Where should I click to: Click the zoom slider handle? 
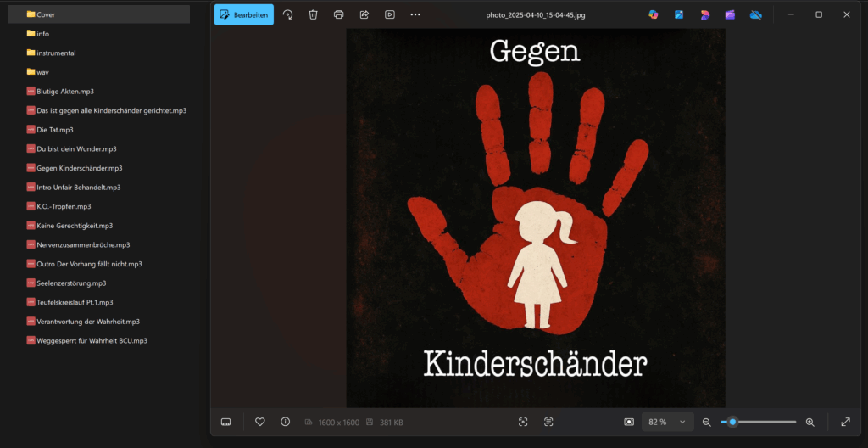click(732, 422)
